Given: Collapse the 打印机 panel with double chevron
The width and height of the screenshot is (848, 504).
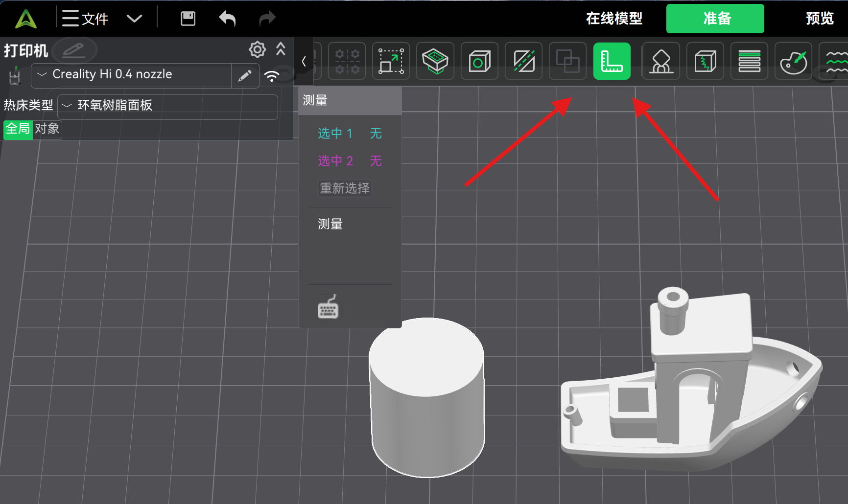Looking at the screenshot, I should pyautogui.click(x=281, y=49).
